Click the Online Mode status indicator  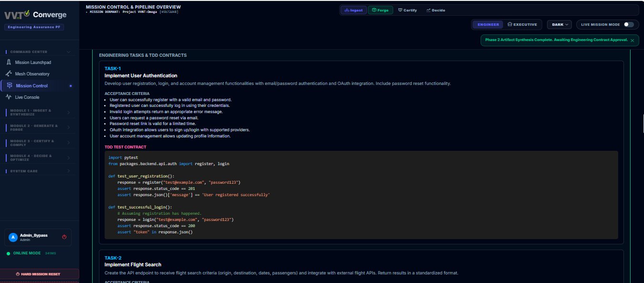pos(23,253)
